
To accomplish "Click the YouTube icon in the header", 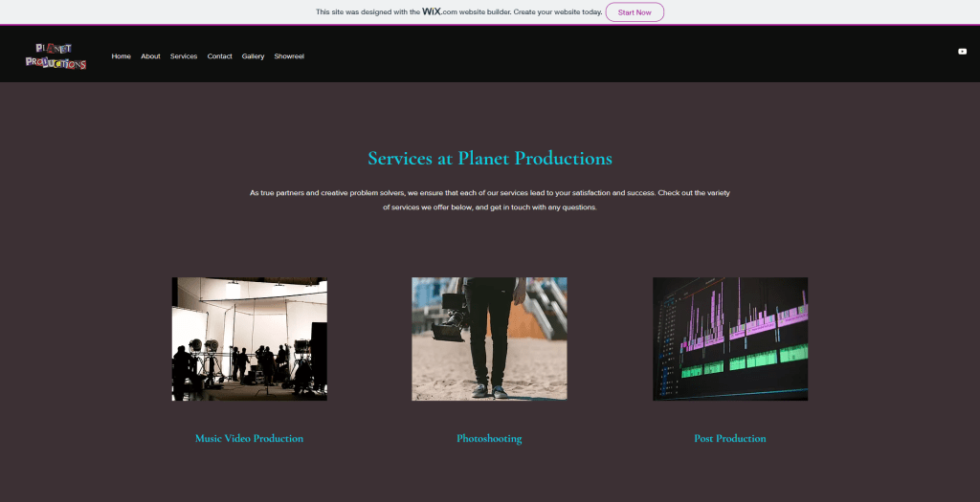I will click(962, 52).
